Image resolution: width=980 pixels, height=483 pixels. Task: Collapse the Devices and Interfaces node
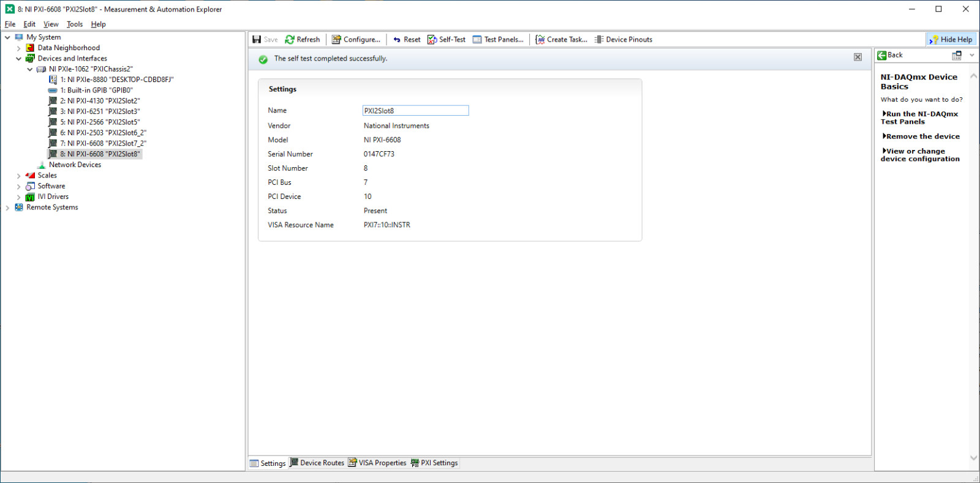click(x=18, y=59)
